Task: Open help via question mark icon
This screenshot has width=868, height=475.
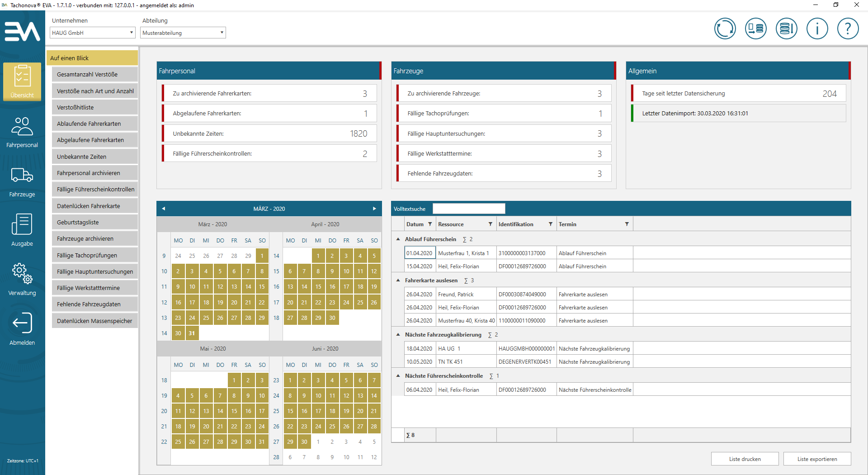Action: (x=848, y=29)
